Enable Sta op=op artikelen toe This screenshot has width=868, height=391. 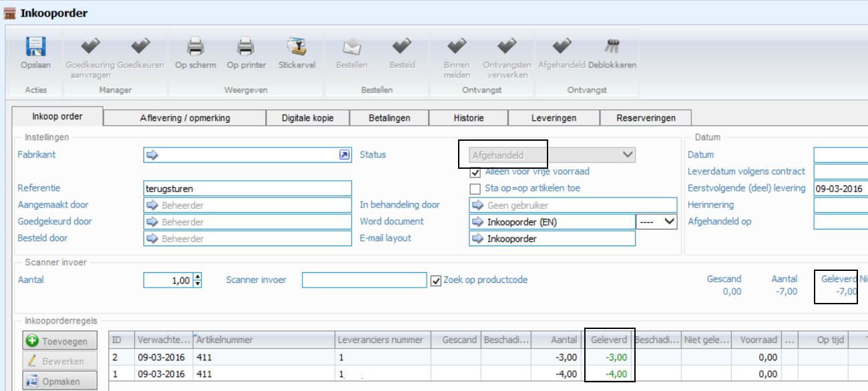(475, 189)
